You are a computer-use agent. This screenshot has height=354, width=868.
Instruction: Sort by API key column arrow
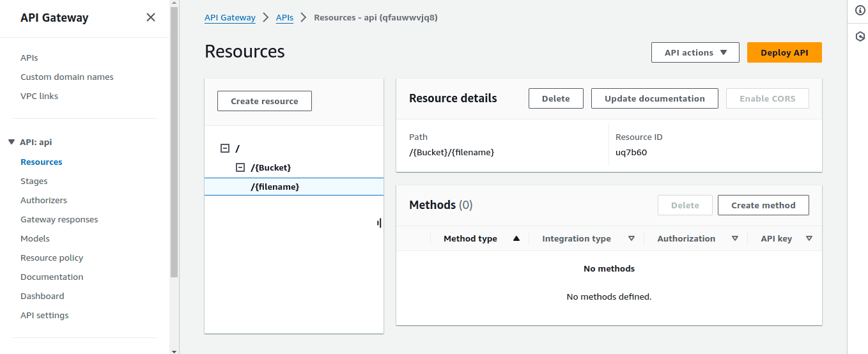pyautogui.click(x=809, y=238)
